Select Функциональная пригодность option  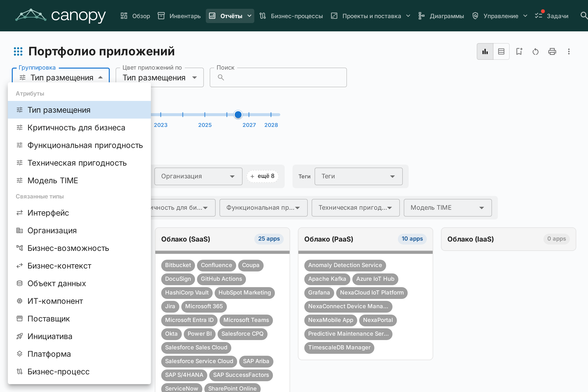click(x=79, y=145)
